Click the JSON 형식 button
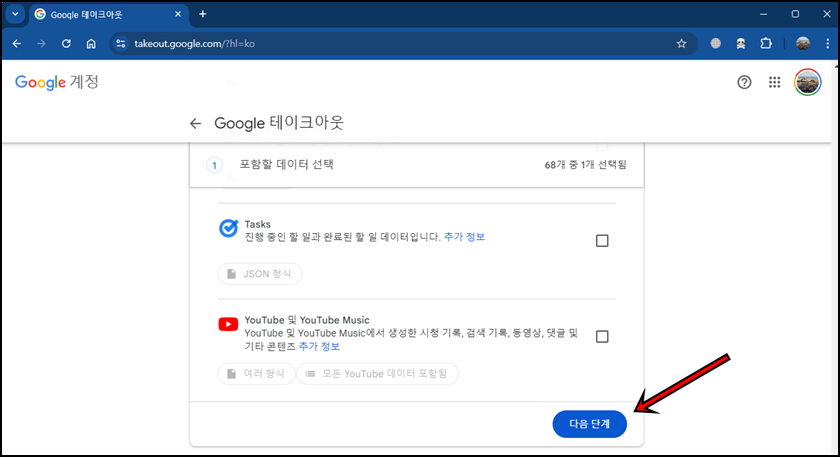Viewport: 840px width, 457px height. point(260,274)
